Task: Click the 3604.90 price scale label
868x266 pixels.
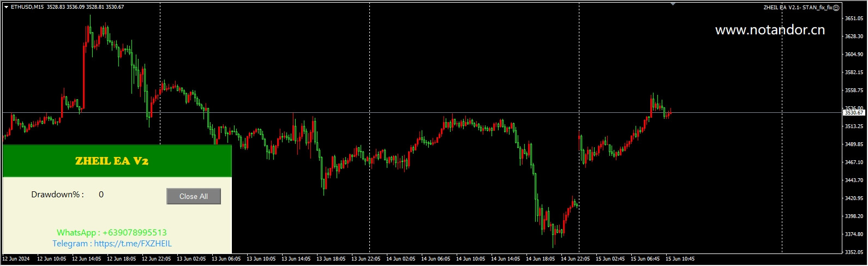Action: pyautogui.click(x=854, y=55)
